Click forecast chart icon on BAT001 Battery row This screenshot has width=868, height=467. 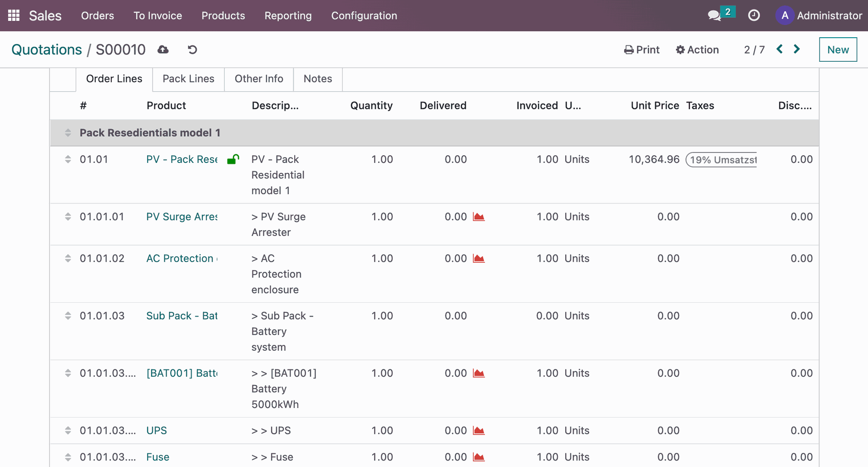point(478,373)
